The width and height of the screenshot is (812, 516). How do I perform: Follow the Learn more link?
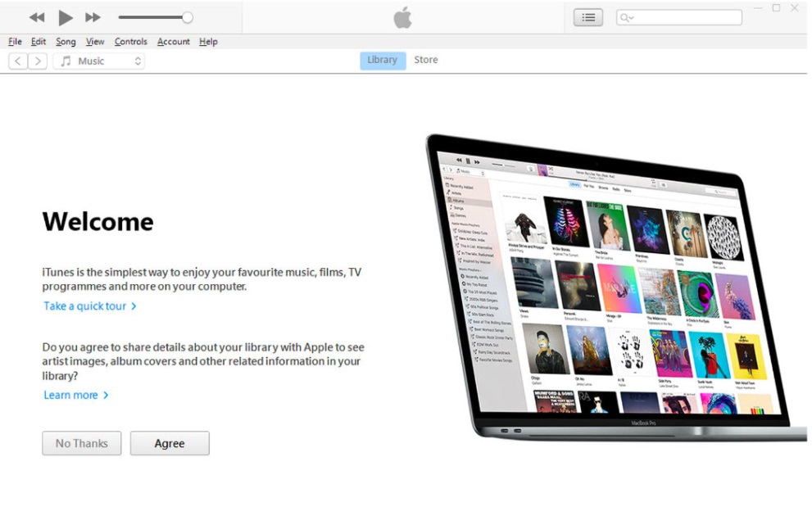pos(76,395)
